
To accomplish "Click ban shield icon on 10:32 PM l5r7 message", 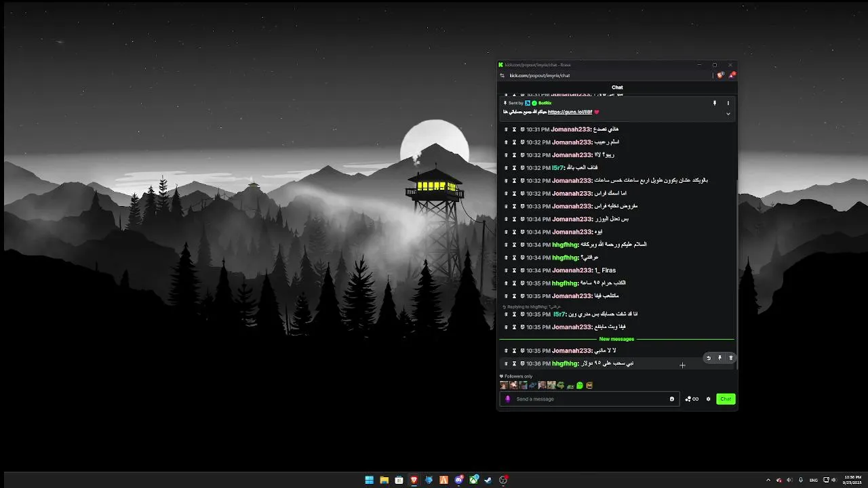I will (x=522, y=167).
